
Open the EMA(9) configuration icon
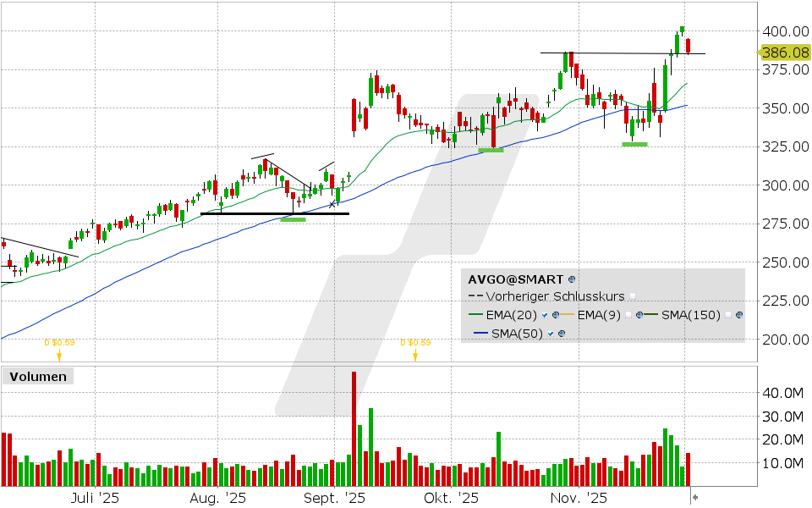640,314
